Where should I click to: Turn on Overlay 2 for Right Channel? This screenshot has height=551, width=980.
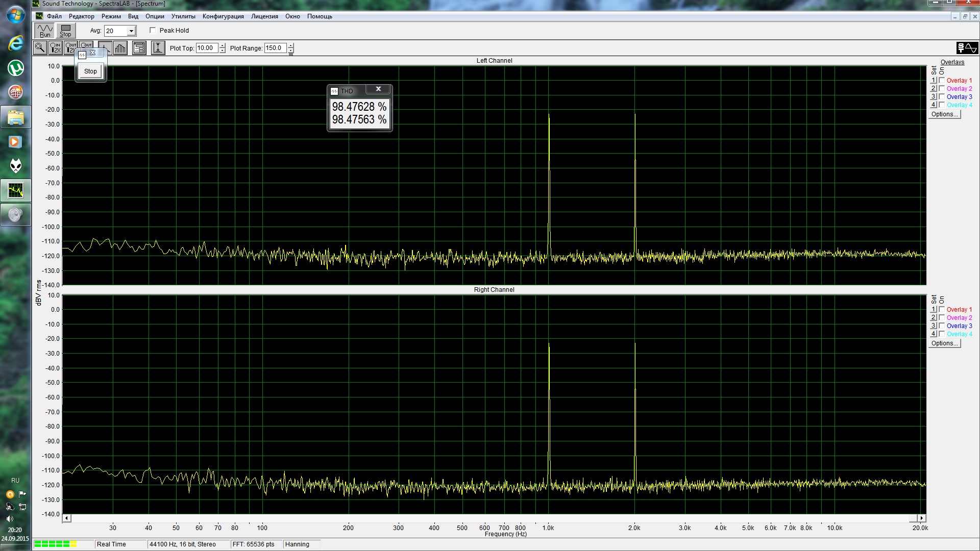point(942,317)
